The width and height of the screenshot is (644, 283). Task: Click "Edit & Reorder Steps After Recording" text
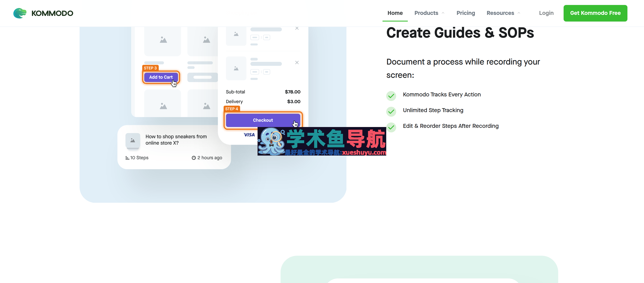(450, 126)
